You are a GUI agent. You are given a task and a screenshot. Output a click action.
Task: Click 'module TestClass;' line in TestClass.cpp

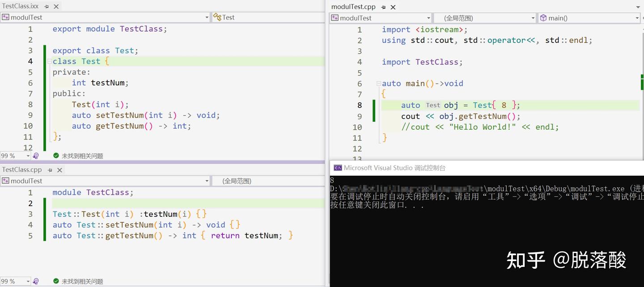click(x=93, y=193)
